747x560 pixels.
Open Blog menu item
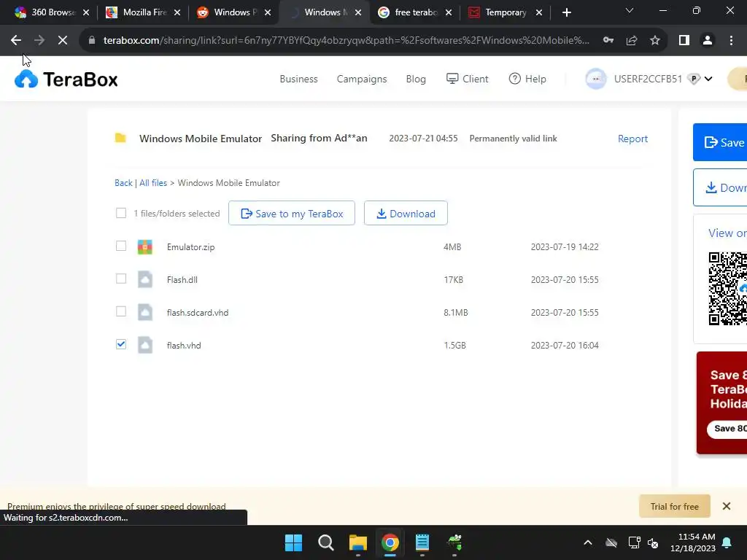tap(416, 79)
